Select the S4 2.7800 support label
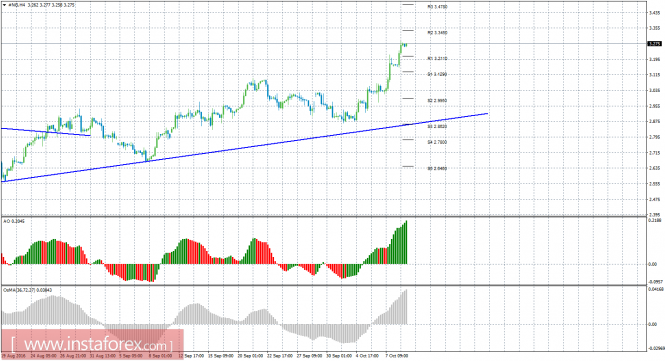The height and width of the screenshot is (361, 665). 437,143
